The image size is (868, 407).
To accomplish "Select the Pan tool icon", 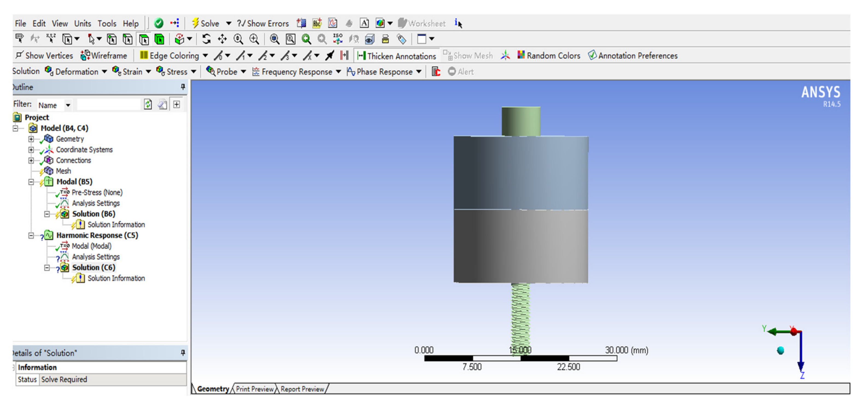I will click(222, 39).
